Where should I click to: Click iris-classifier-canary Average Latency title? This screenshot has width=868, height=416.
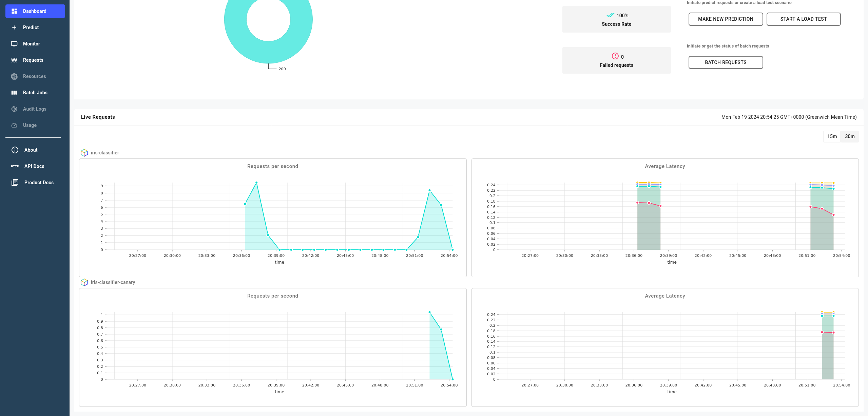click(x=665, y=296)
